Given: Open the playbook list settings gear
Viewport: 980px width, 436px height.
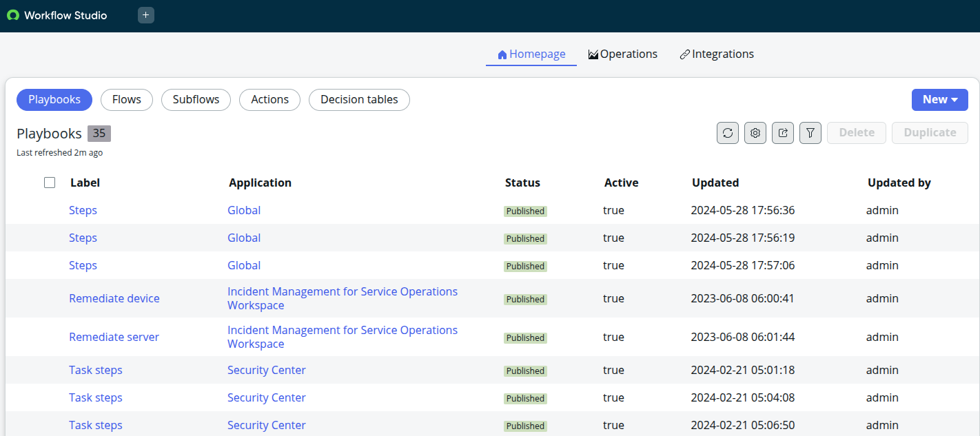Looking at the screenshot, I should click(755, 132).
